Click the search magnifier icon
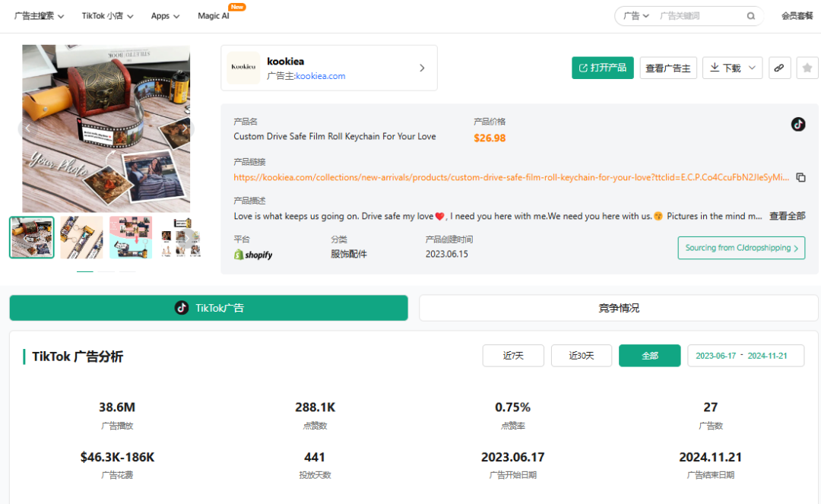The width and height of the screenshot is (821, 504). point(751,16)
